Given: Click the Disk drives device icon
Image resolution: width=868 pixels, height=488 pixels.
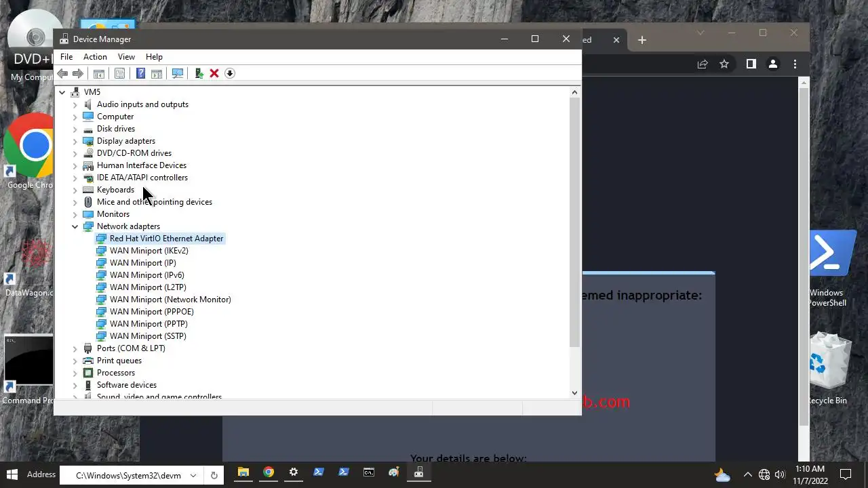Looking at the screenshot, I should click(x=88, y=129).
